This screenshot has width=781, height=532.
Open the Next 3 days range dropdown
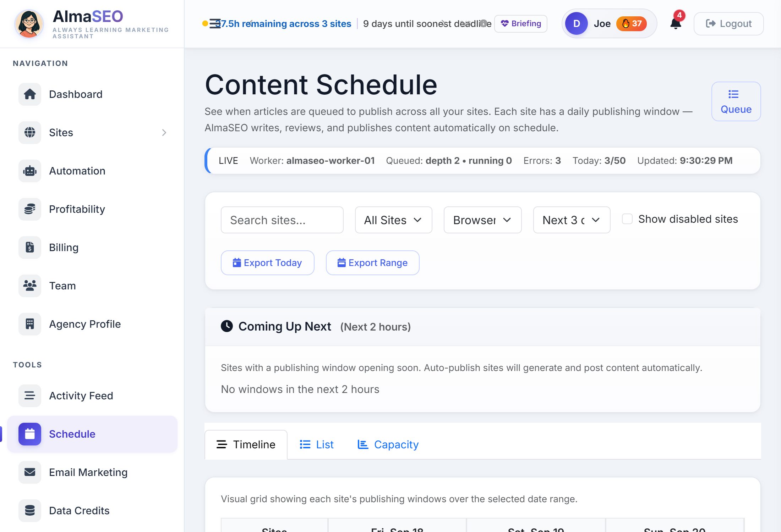[572, 220]
